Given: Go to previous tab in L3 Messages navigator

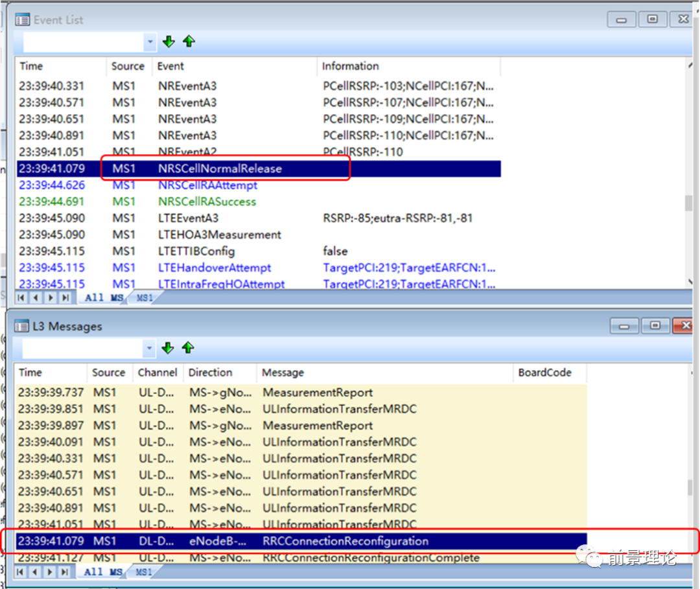Looking at the screenshot, I should [35, 572].
